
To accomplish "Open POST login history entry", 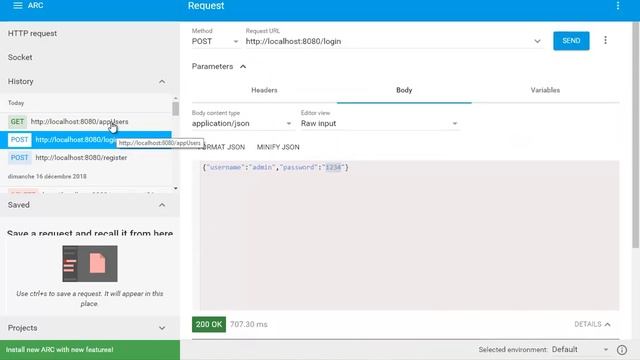I will click(x=86, y=140).
